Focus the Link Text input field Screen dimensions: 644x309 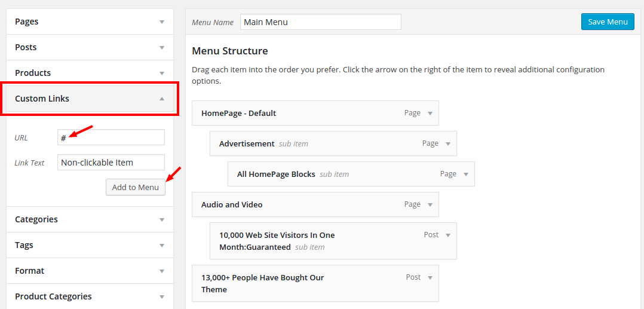coord(111,163)
